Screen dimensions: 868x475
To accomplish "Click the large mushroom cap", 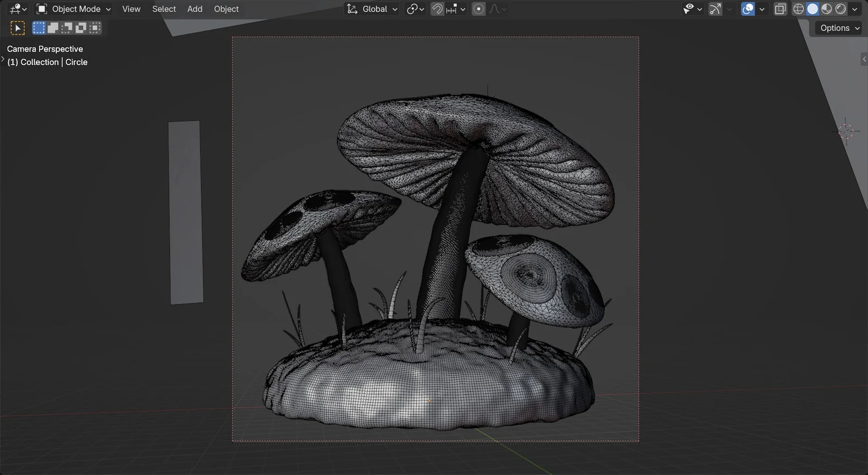I will pos(476,161).
